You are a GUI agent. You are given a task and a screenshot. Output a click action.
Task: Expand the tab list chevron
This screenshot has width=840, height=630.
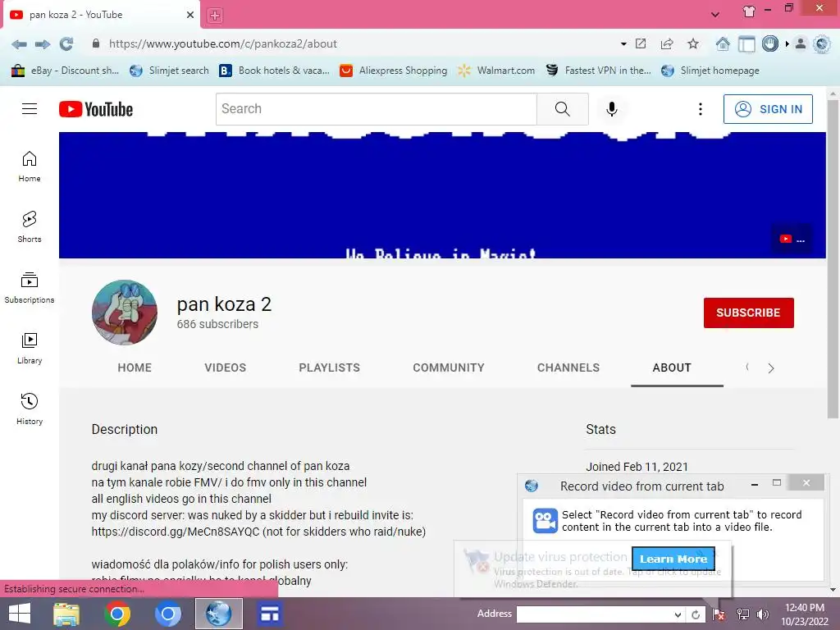(715, 15)
